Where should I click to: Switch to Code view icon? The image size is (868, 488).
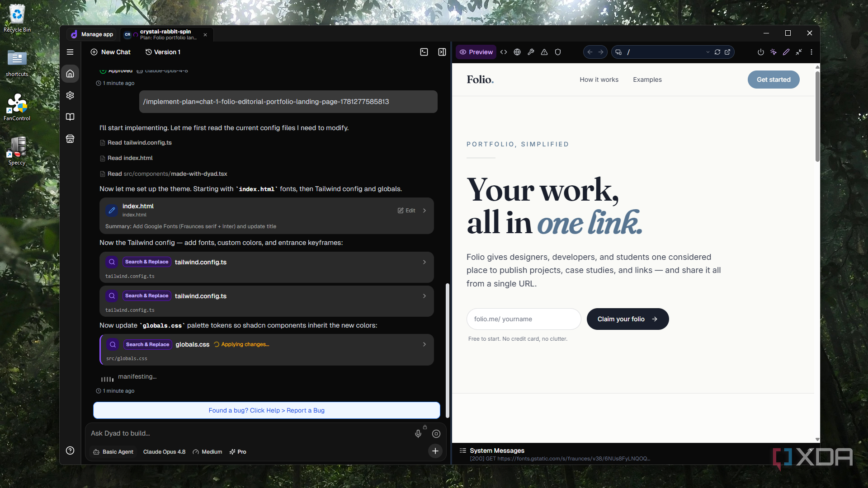point(504,52)
